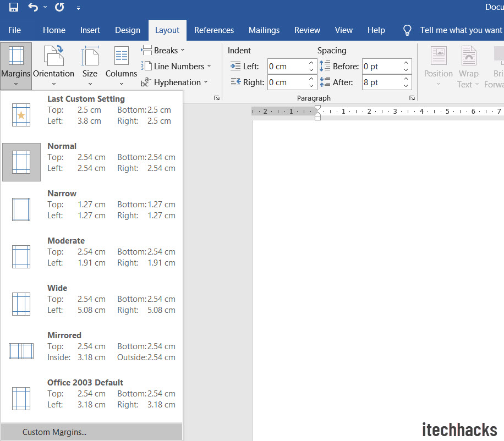Click the Undo arrow icon
This screenshot has height=441, width=504.
[x=34, y=8]
